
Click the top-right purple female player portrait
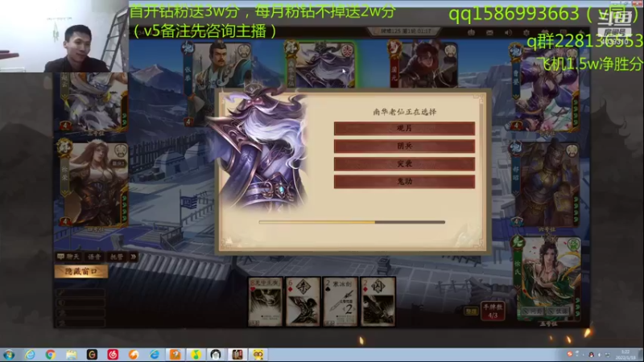547,88
